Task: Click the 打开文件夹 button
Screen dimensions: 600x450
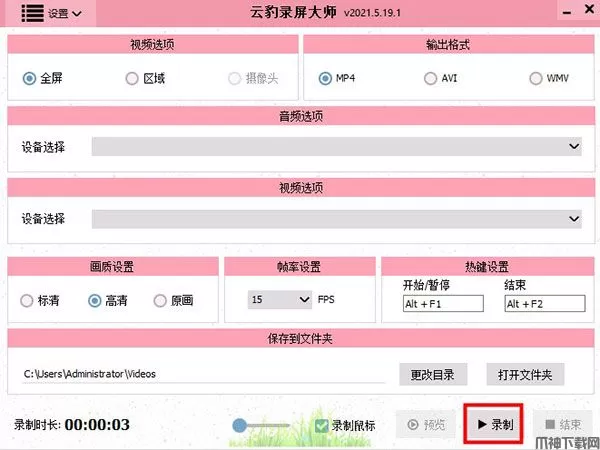Action: 525,375
